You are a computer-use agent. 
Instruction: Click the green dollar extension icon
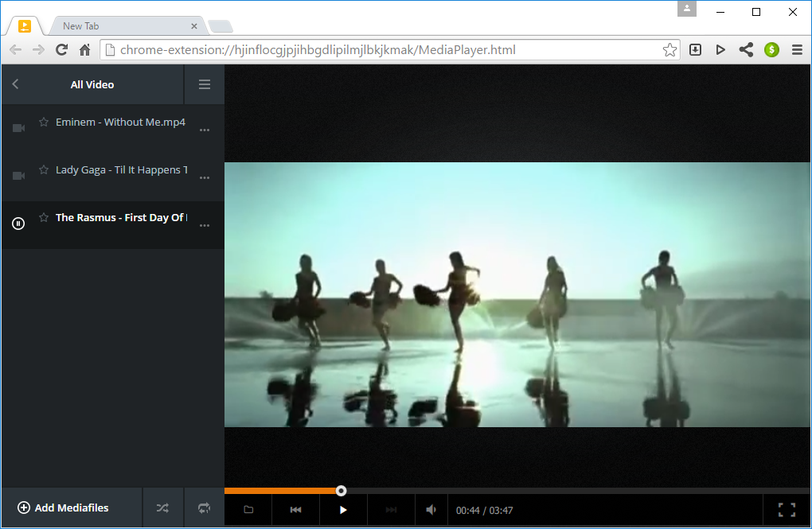pyautogui.click(x=771, y=49)
